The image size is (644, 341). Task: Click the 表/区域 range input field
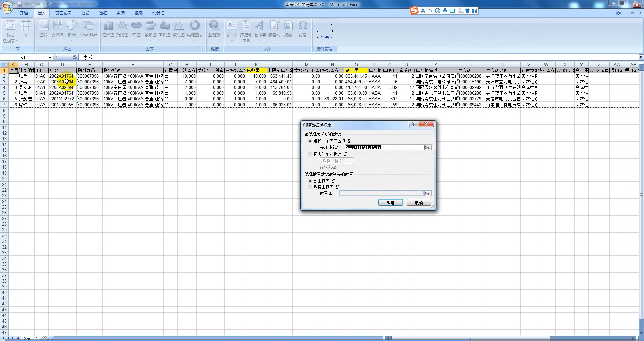pyautogui.click(x=384, y=147)
